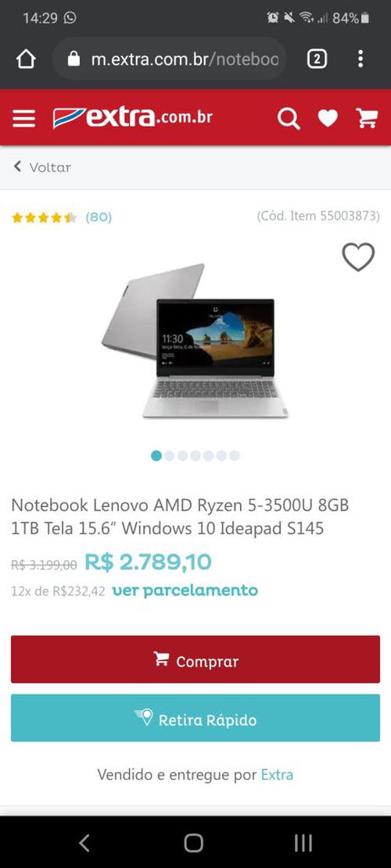Viewport: 391px width, 868px height.
Task: Tap the URL address bar
Action: (x=170, y=59)
